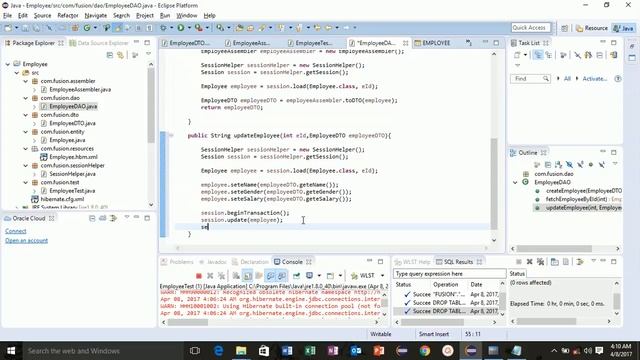The image size is (640, 360).
Task: Collapse the src folder node
Action: tap(17, 73)
